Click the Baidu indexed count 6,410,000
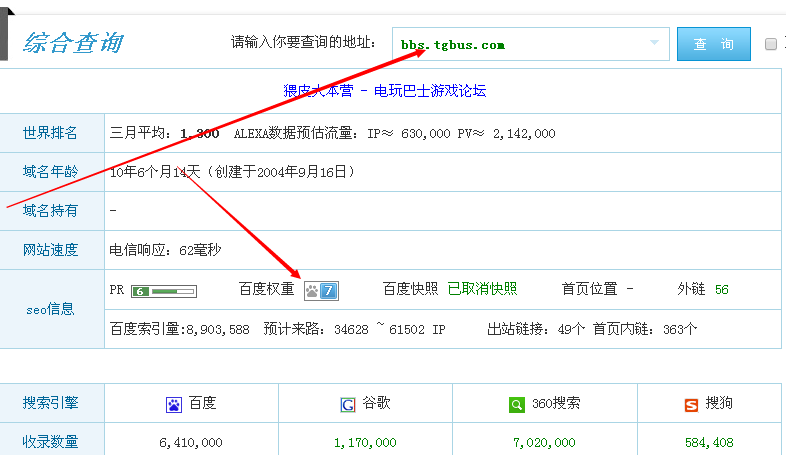 click(190, 442)
